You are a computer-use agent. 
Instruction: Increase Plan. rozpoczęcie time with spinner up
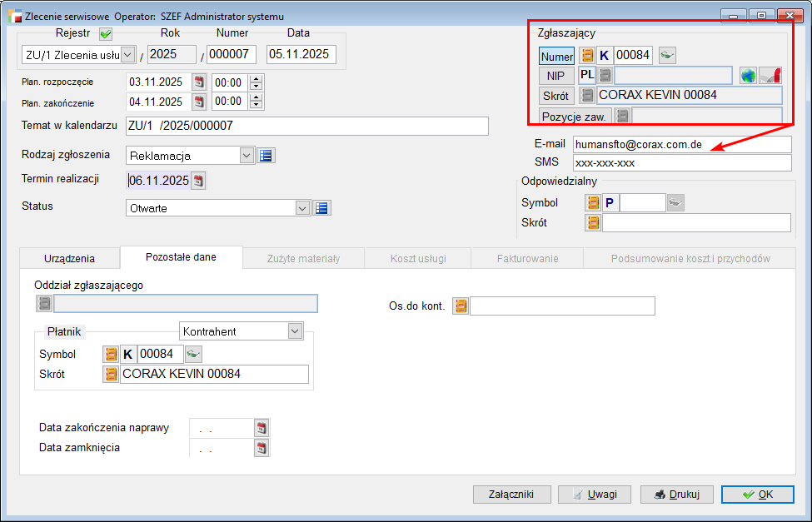(x=256, y=78)
